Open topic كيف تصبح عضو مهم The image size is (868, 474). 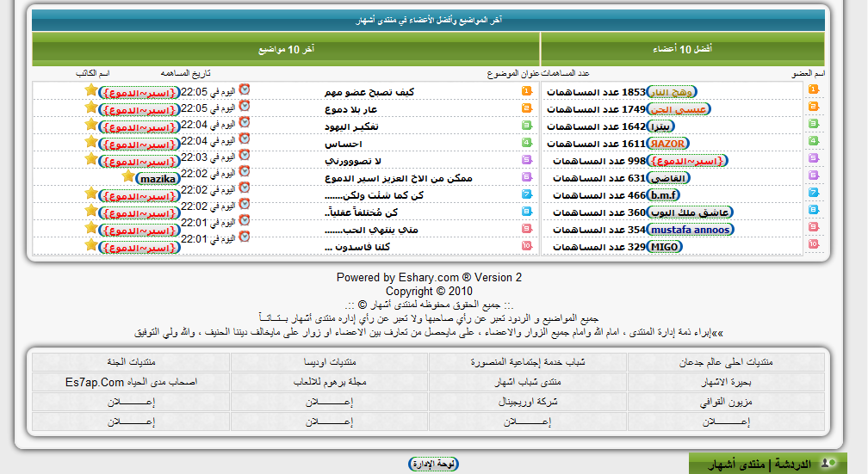pyautogui.click(x=369, y=92)
